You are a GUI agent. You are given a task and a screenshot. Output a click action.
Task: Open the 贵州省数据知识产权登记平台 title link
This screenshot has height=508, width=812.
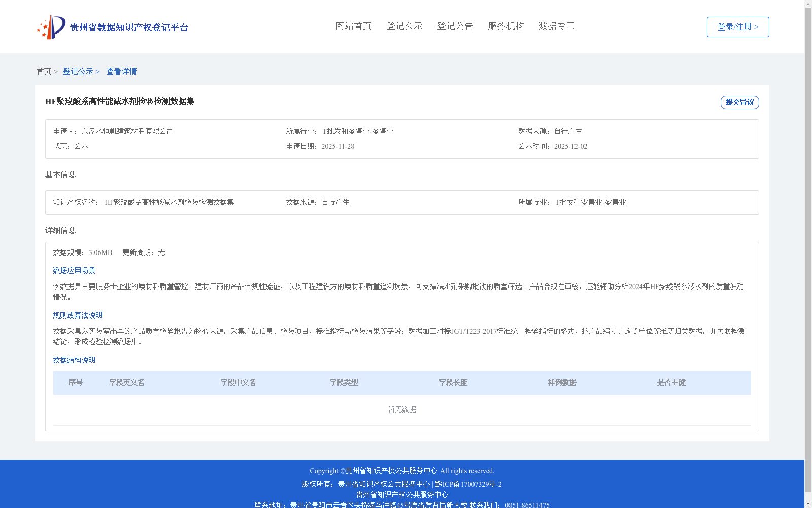click(x=129, y=27)
